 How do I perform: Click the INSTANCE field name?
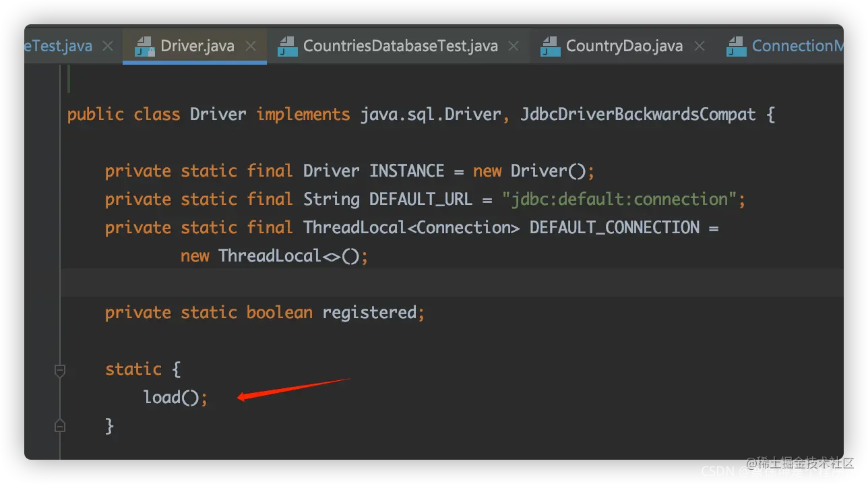coord(406,171)
